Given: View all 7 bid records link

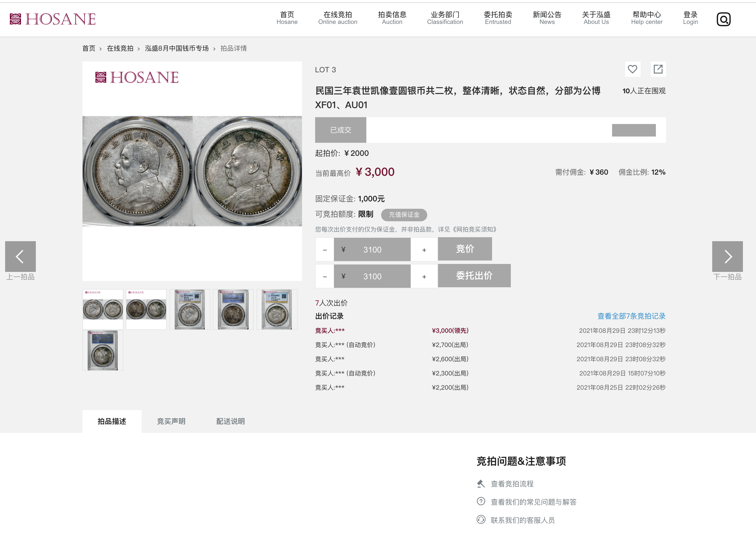Looking at the screenshot, I should [631, 316].
